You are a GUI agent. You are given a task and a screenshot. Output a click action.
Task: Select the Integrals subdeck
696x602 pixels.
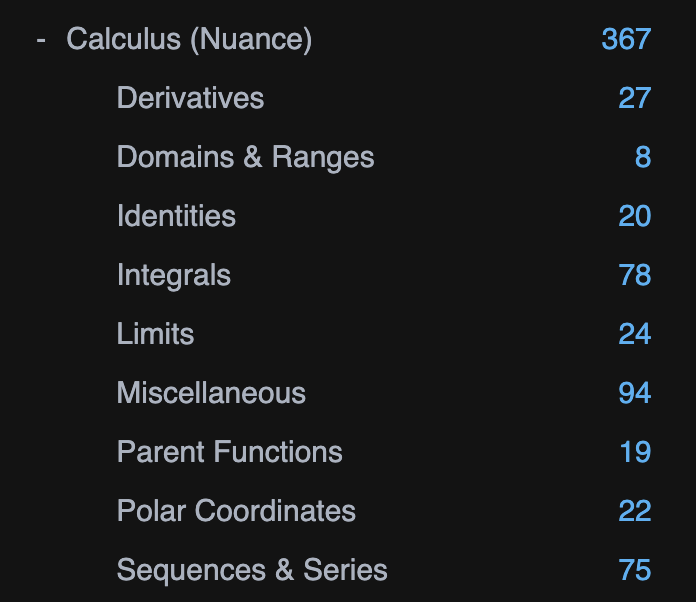click(174, 275)
